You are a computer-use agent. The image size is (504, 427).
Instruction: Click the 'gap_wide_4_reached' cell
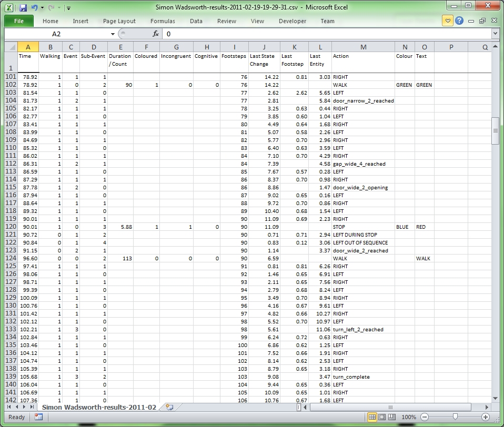pos(363,164)
